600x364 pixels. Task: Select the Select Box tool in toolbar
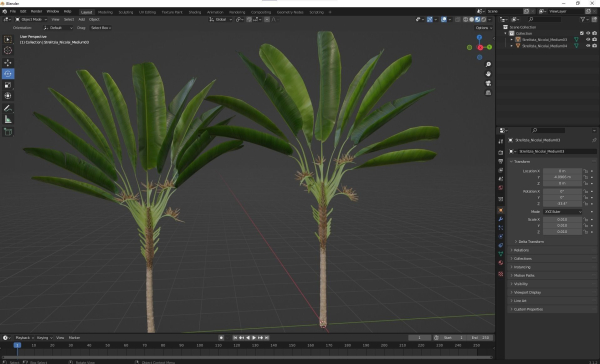[x=8, y=39]
